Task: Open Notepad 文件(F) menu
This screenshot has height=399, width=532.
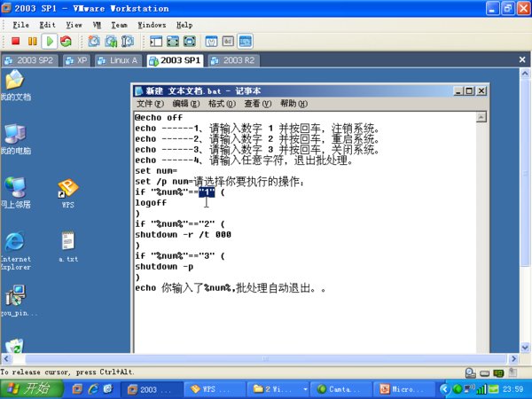Action: click(x=150, y=104)
